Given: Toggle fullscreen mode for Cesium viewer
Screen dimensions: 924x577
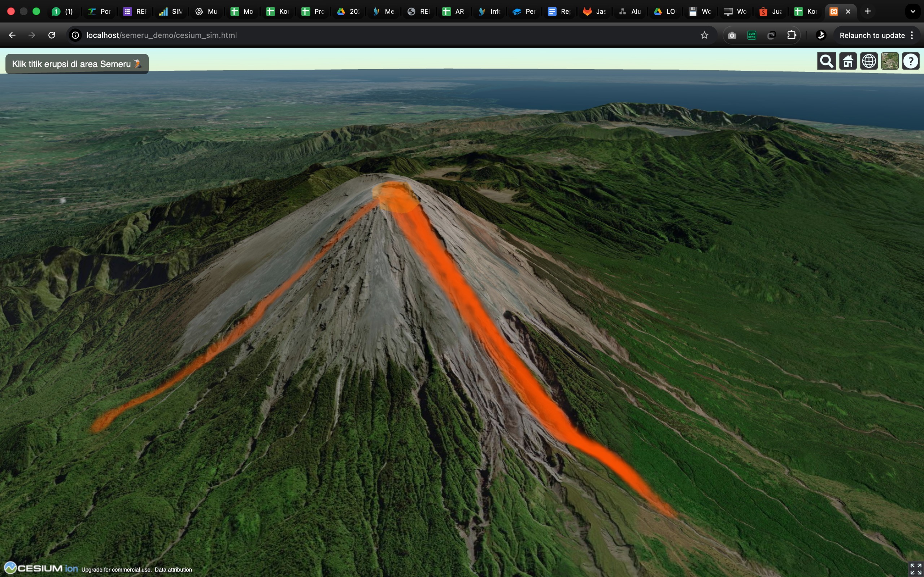Looking at the screenshot, I should (915, 569).
